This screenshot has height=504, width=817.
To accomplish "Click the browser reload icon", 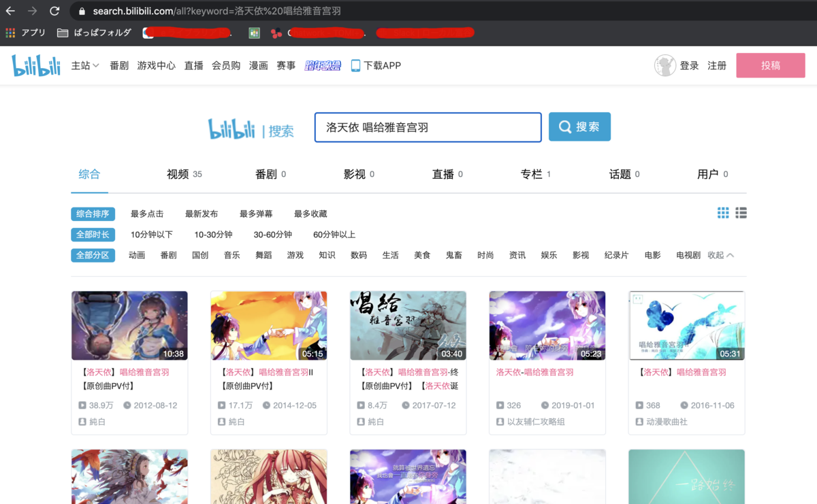I will (54, 11).
